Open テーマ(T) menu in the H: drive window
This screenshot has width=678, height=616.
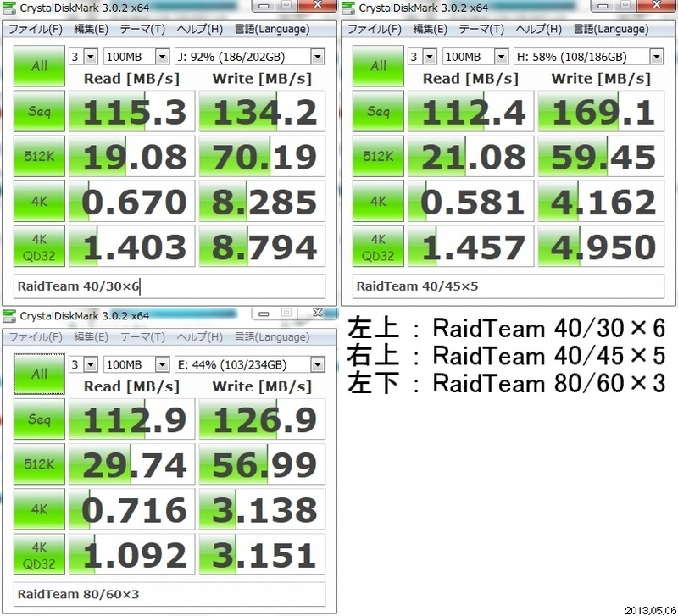click(481, 29)
